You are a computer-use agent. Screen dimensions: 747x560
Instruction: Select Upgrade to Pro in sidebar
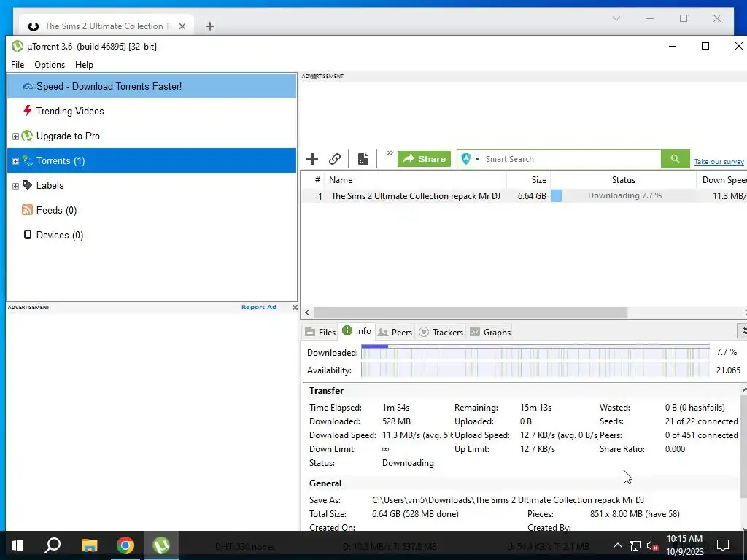point(152,136)
